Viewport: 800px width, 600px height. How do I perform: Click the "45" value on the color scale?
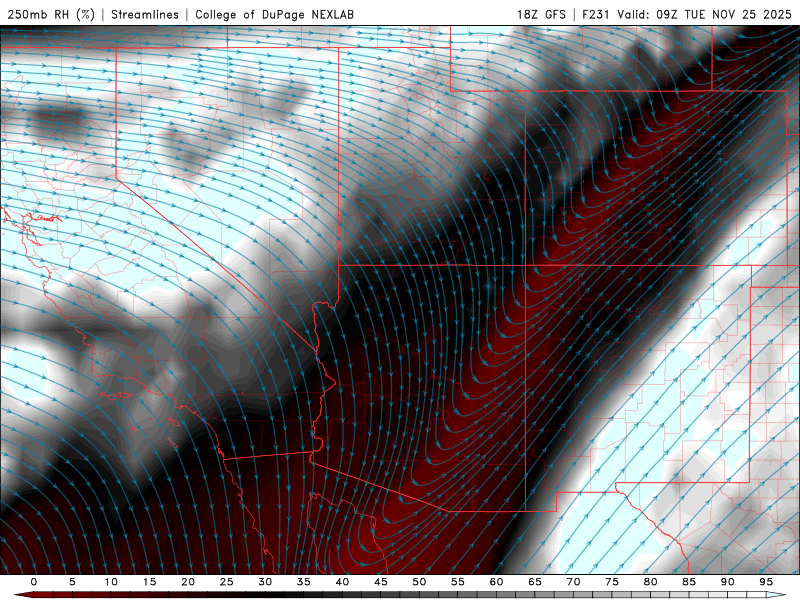(381, 582)
